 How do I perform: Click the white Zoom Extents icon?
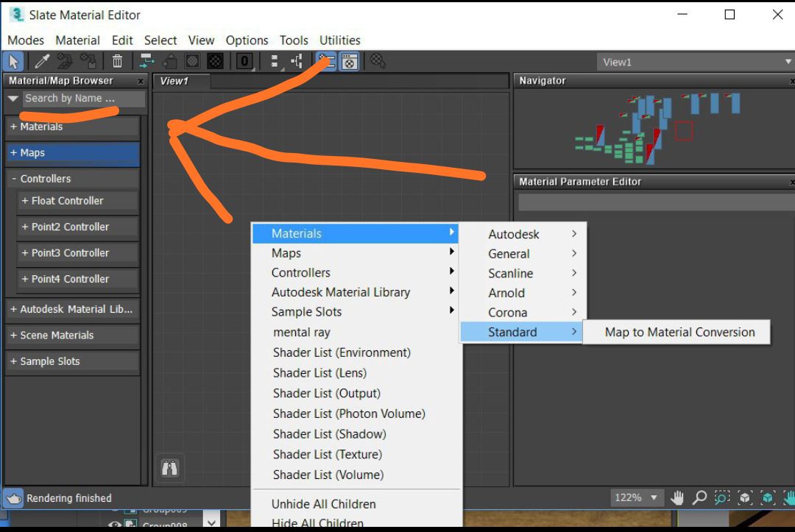point(745,498)
